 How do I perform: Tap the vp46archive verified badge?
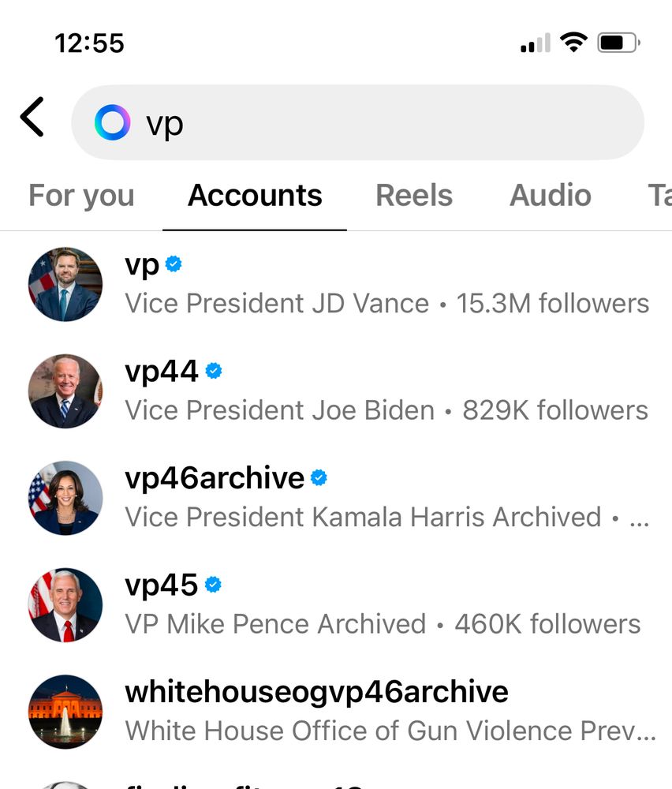click(319, 477)
